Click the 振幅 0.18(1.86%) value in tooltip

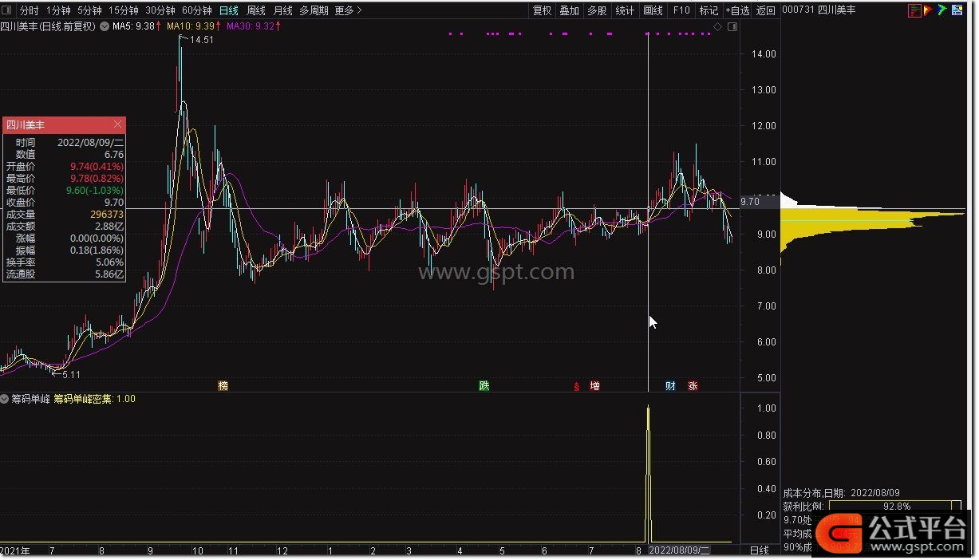tap(97, 250)
